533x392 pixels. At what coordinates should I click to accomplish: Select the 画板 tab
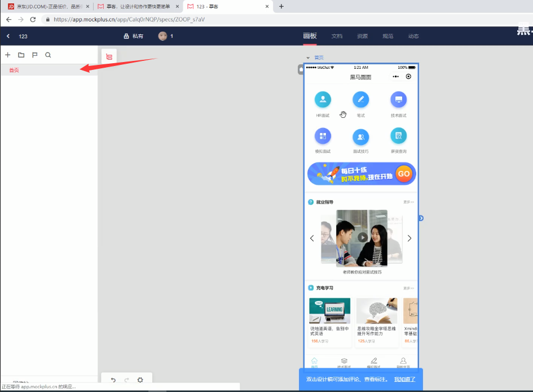click(x=310, y=36)
